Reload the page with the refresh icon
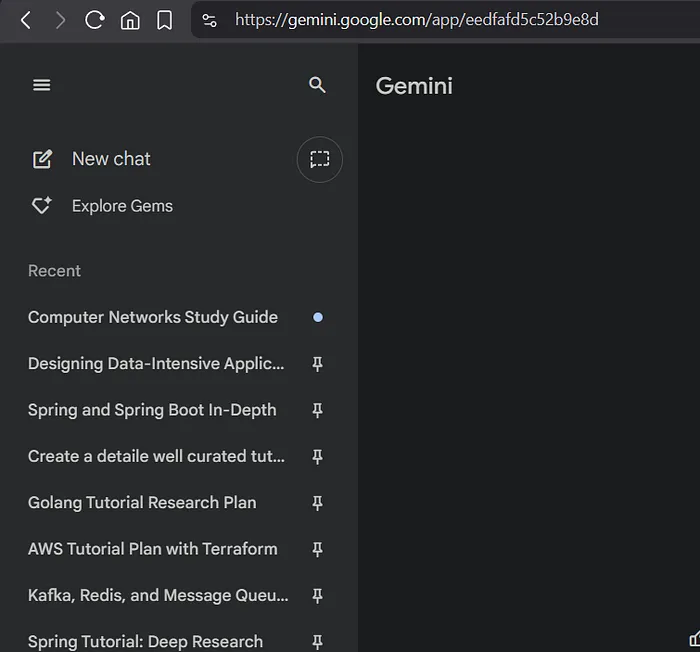The height and width of the screenshot is (652, 700). pos(95,20)
